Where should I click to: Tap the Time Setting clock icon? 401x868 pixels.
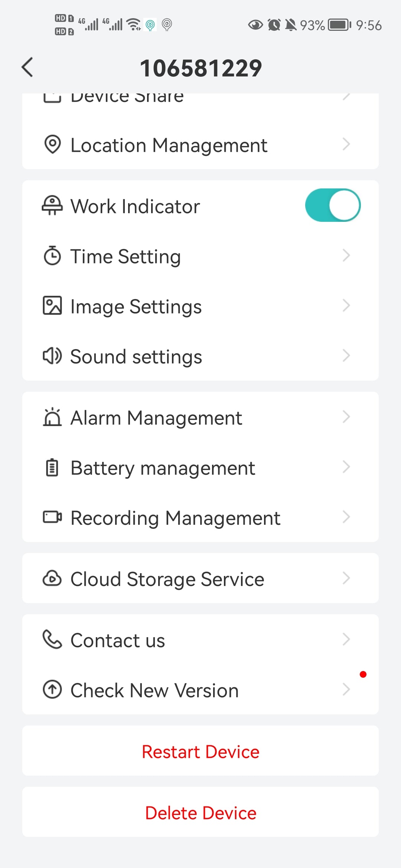tap(52, 256)
